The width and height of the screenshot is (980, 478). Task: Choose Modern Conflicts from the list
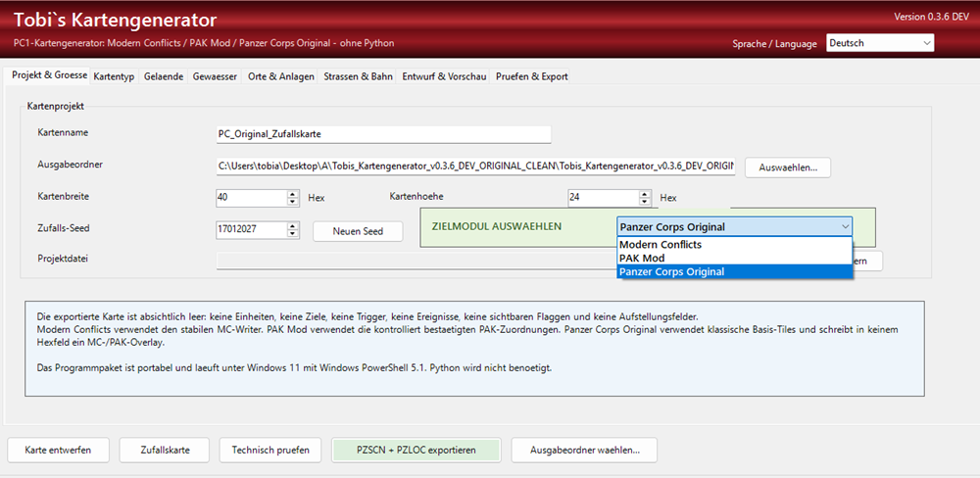[x=734, y=244]
